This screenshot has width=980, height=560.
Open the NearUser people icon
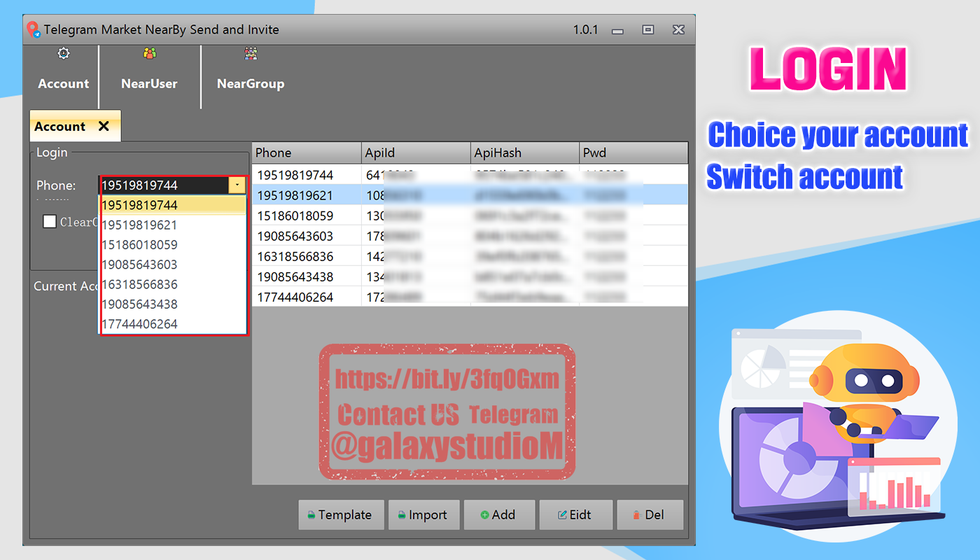(x=149, y=54)
